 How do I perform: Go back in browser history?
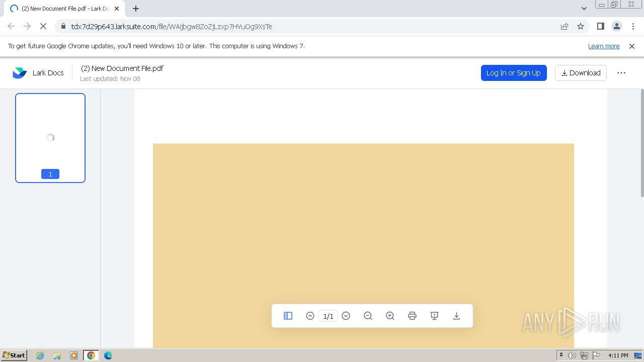[11, 27]
